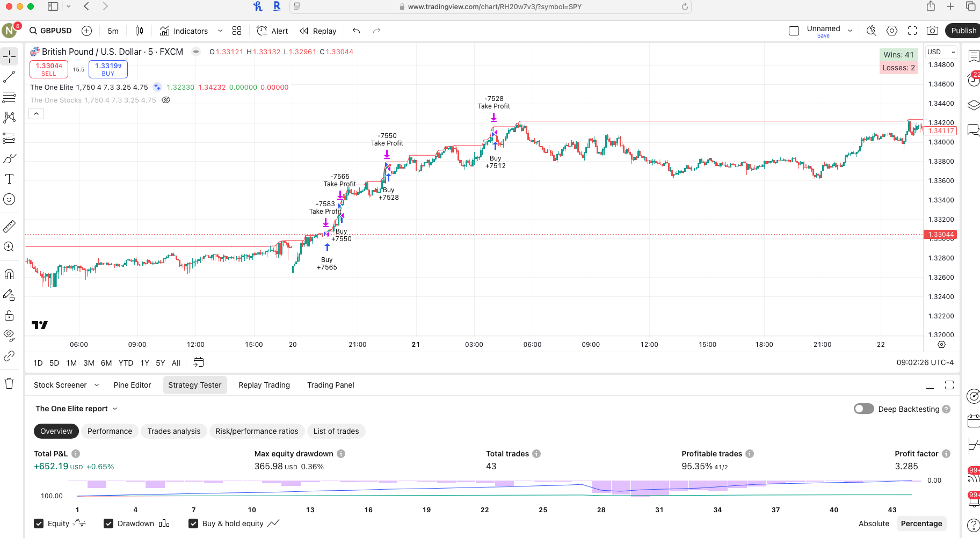Open the symbol search GBPUSD
This screenshot has height=538, width=980.
(50, 31)
